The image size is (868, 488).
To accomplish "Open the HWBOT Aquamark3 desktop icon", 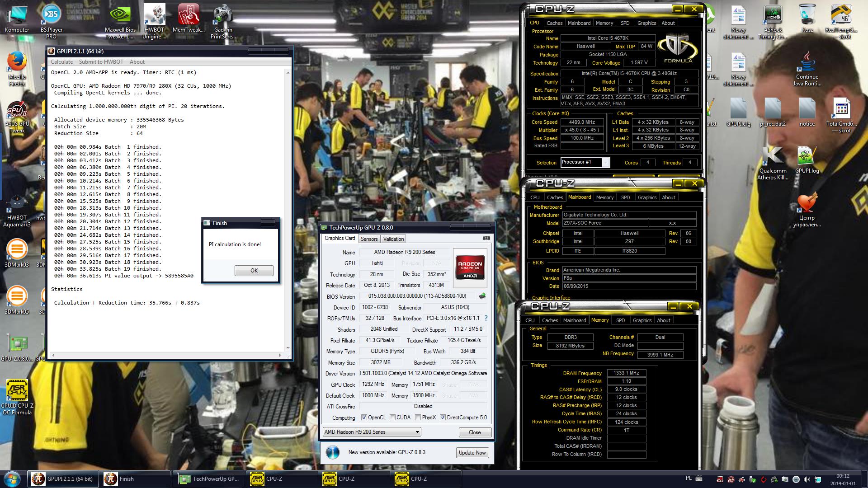I will coord(17,210).
